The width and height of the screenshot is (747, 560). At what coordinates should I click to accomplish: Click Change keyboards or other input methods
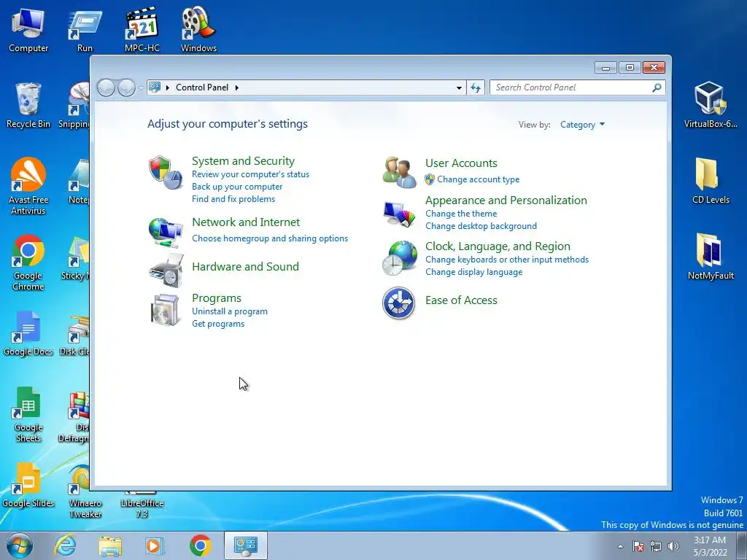506,260
